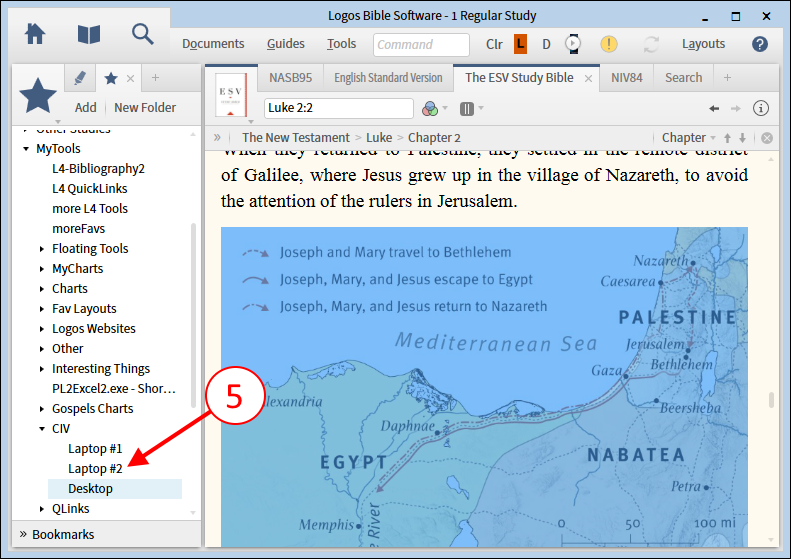Click the Chapter 2 breadcrumb
This screenshot has height=559, width=791.
pyautogui.click(x=434, y=138)
